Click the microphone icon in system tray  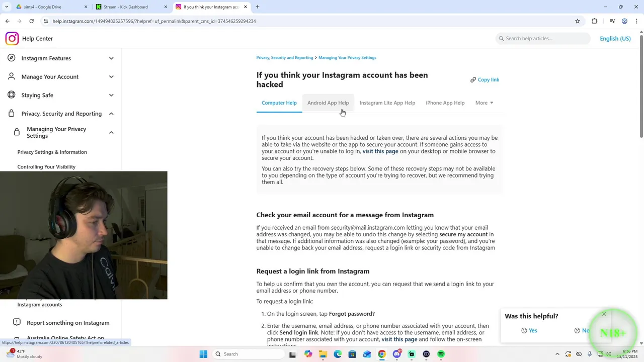coord(590,354)
